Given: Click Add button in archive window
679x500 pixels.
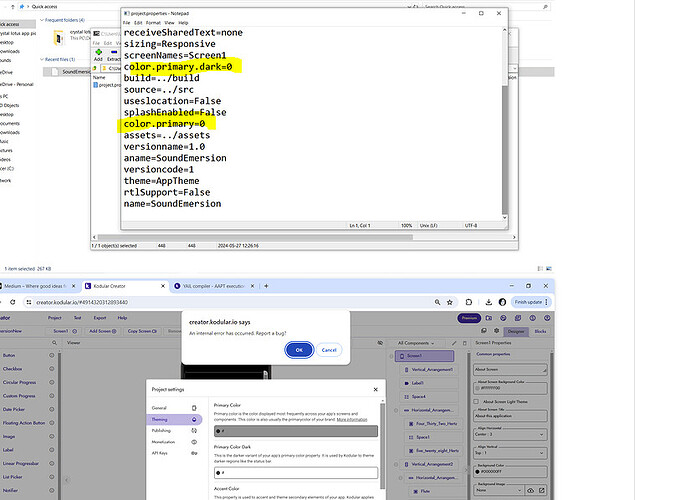Looking at the screenshot, I should tap(98, 55).
